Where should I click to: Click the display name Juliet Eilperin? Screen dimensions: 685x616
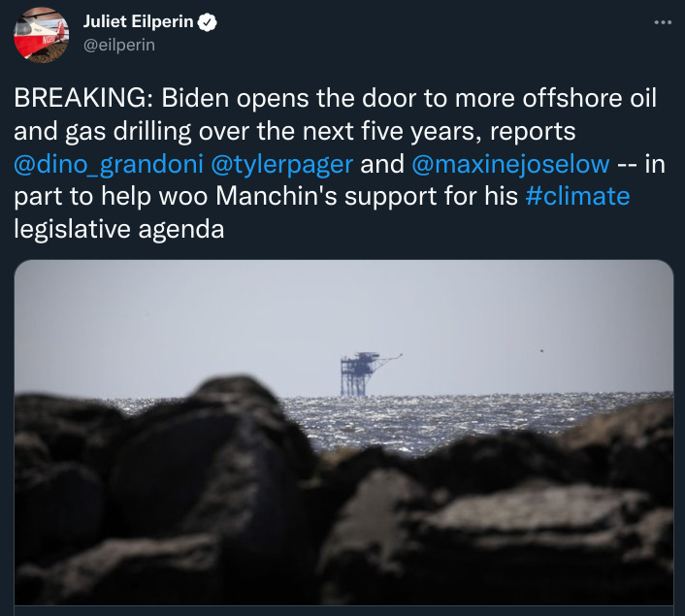[x=138, y=21]
